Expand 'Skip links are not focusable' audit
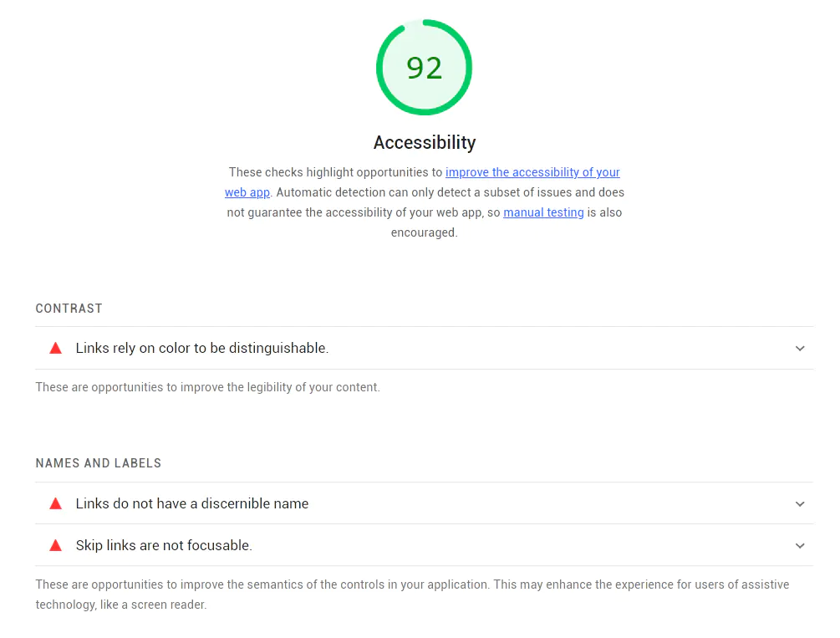 tap(799, 544)
